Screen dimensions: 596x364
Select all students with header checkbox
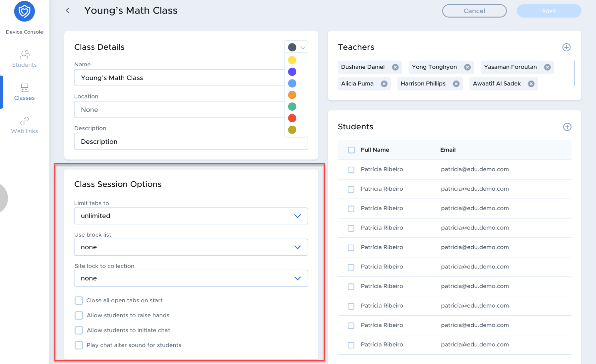tap(351, 150)
